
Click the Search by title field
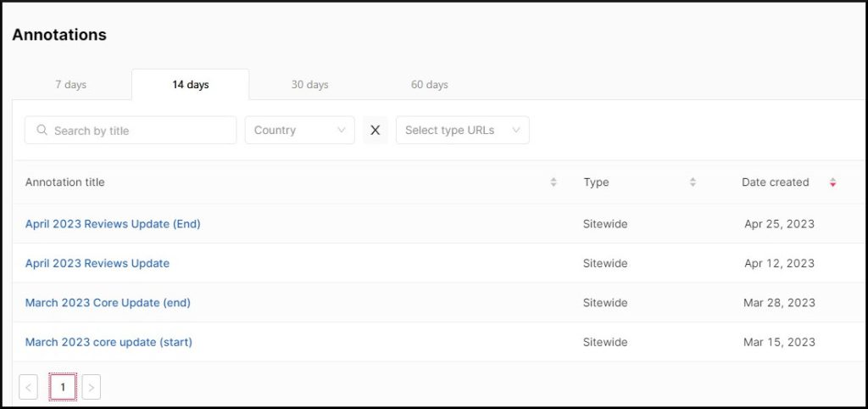click(x=140, y=131)
